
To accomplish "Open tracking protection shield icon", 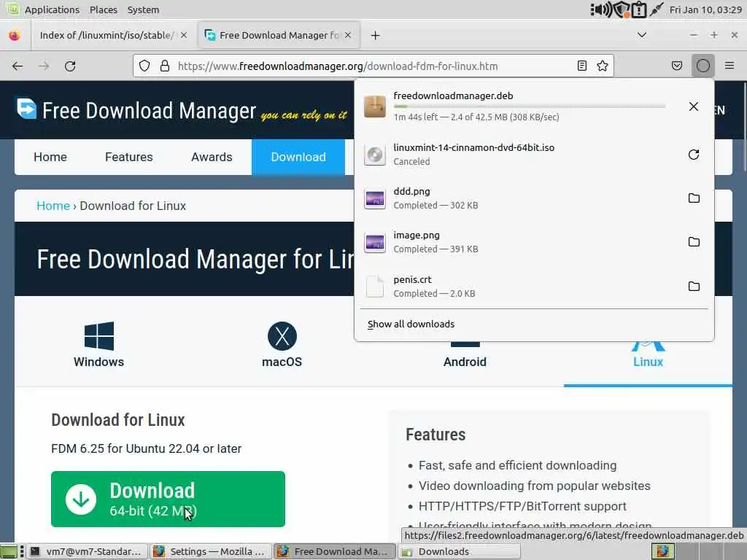I will 144,66.
